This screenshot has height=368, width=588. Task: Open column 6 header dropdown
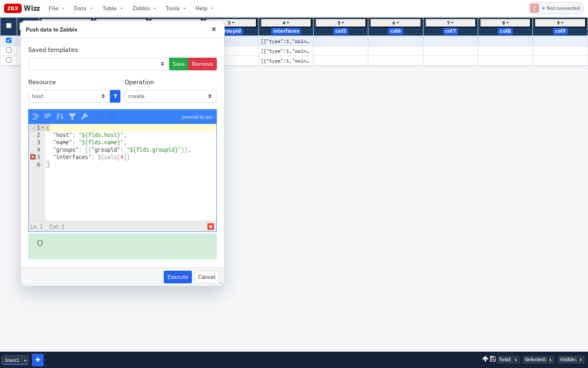coord(396,23)
